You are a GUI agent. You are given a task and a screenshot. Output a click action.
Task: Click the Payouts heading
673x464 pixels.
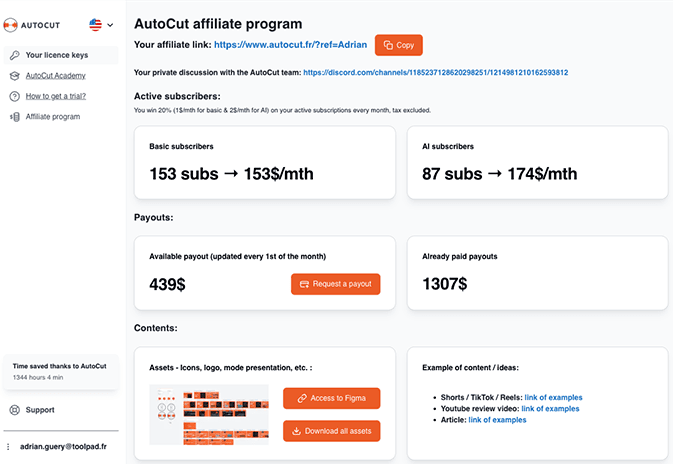tap(153, 218)
